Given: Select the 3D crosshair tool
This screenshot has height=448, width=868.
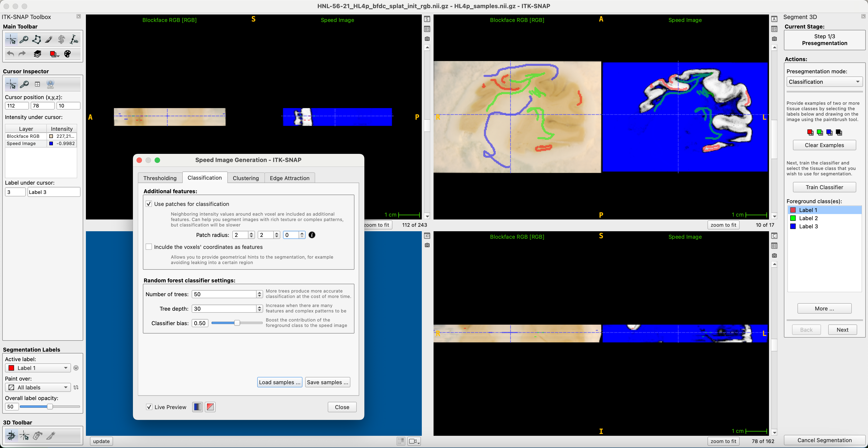Looking at the screenshot, I should click(x=24, y=436).
